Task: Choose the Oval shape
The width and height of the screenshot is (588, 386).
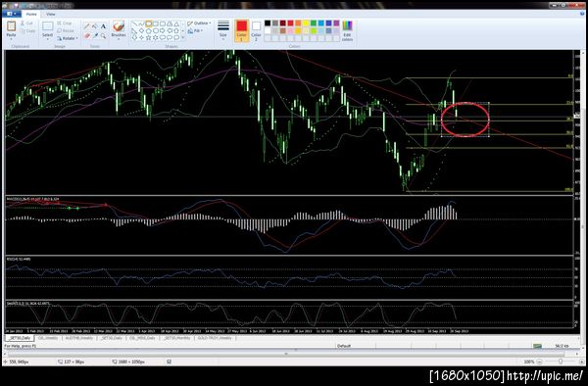Action: [149, 24]
